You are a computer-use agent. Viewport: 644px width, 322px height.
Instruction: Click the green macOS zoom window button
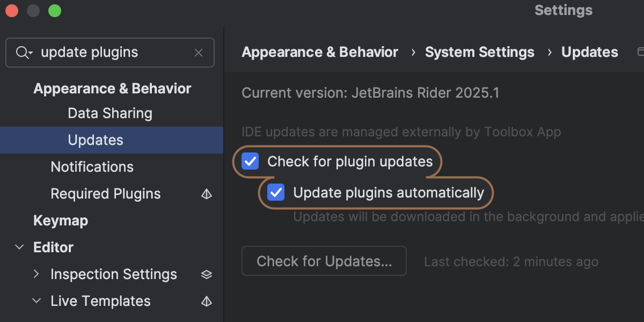point(55,11)
